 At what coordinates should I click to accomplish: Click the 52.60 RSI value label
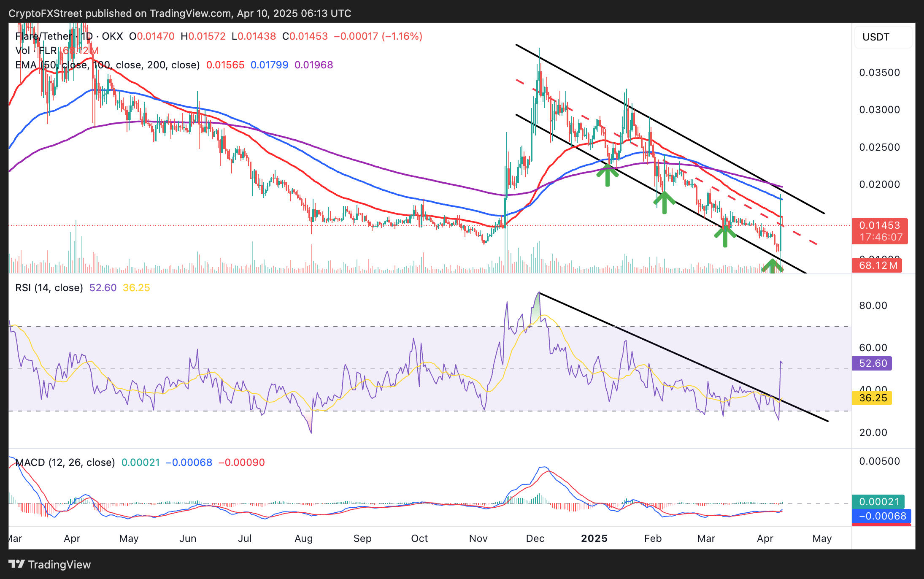872,363
